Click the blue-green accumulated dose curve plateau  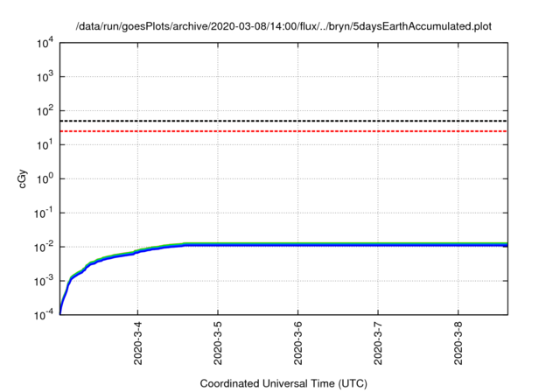pyautogui.click(x=346, y=244)
